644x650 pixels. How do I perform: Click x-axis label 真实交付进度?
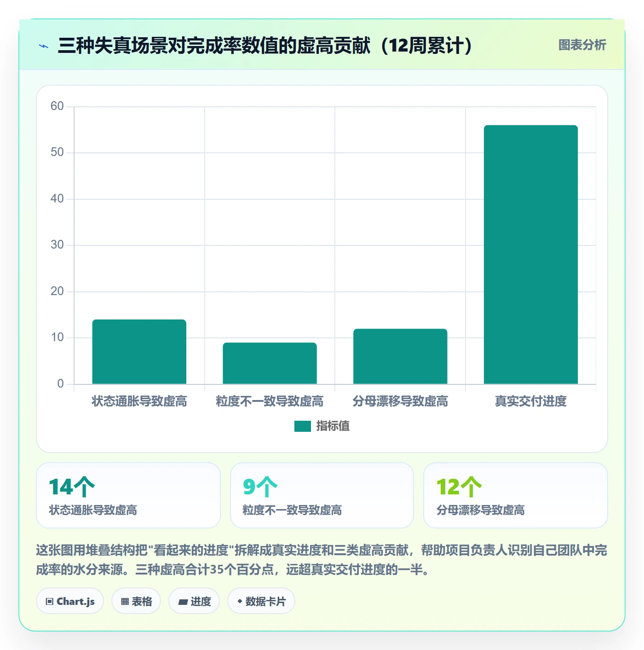tap(531, 401)
